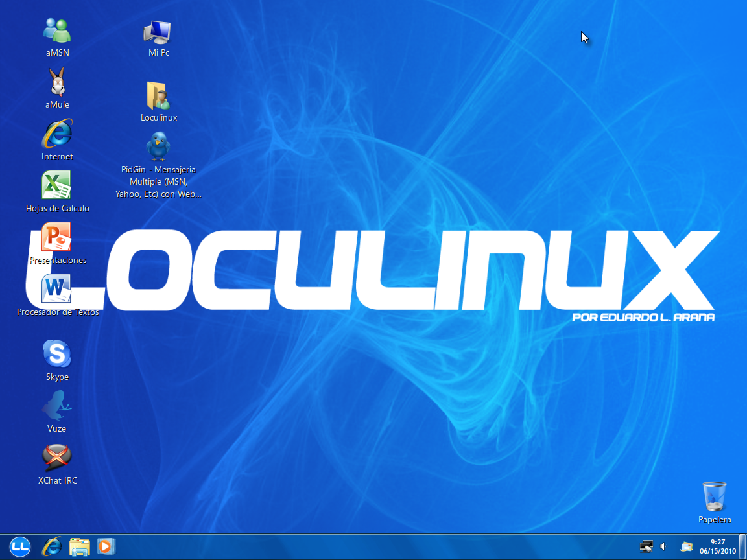Open the file manager in taskbar
Viewport: 747px width, 560px height.
pos(79,547)
